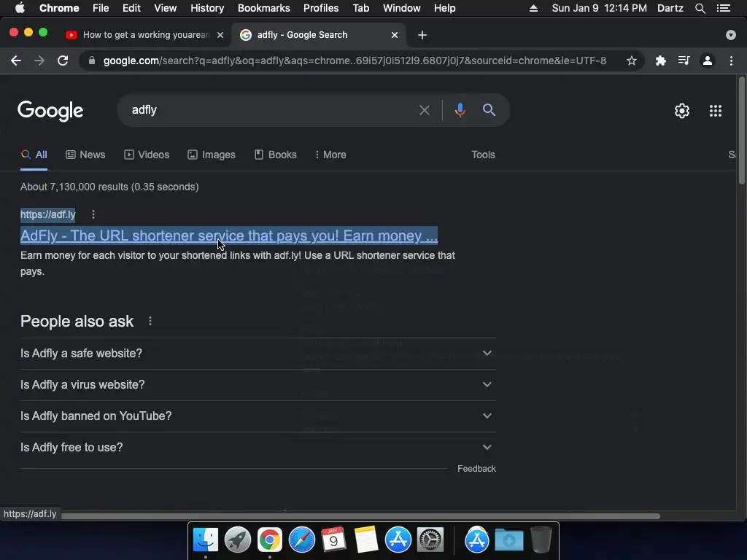Close the YouTube tab
Viewport: 747px width, 560px height.
tap(220, 35)
